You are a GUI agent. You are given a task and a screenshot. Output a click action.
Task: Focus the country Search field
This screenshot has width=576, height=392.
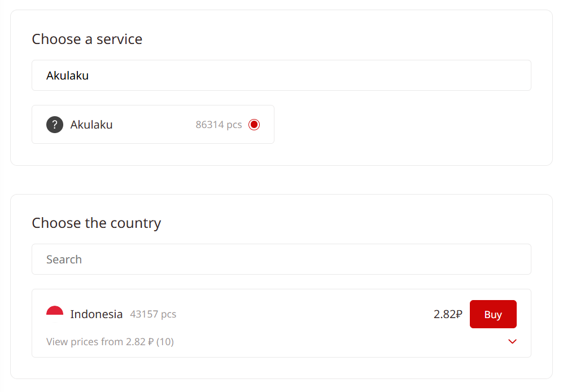(x=281, y=259)
